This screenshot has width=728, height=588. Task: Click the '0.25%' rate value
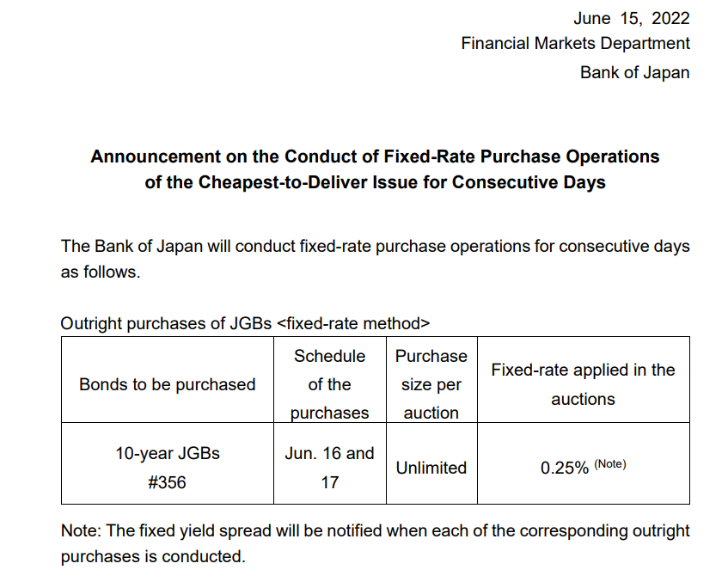pos(565,468)
